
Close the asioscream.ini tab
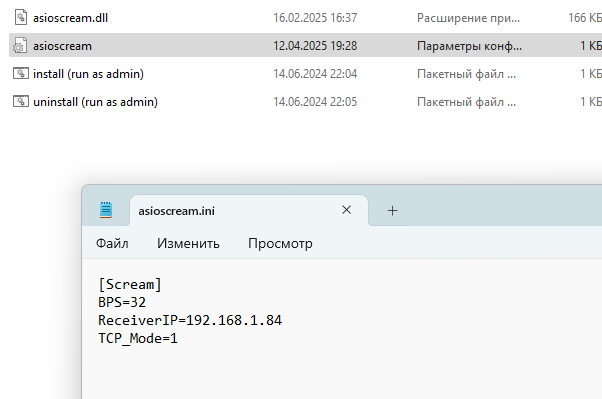346,210
